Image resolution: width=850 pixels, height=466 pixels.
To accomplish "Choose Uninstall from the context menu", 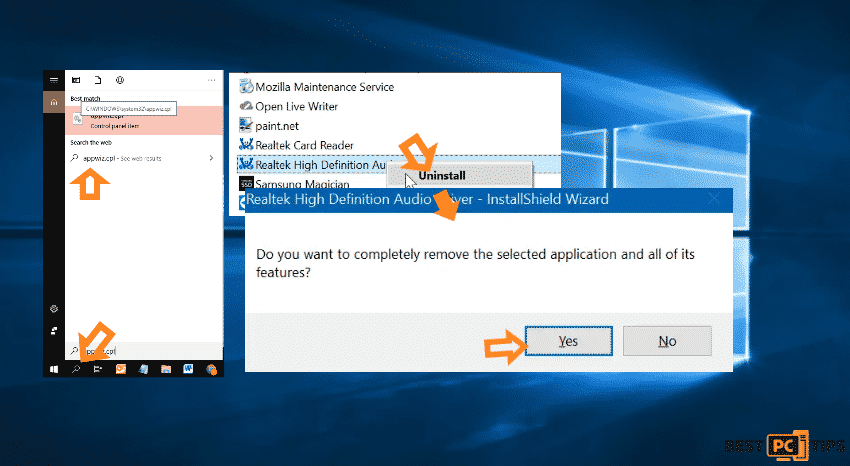I will click(459, 176).
